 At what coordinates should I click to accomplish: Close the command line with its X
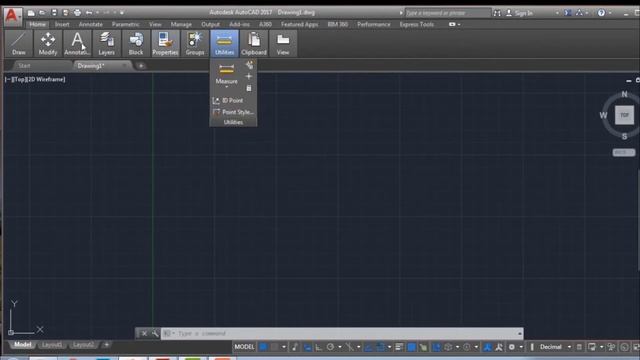point(144,333)
